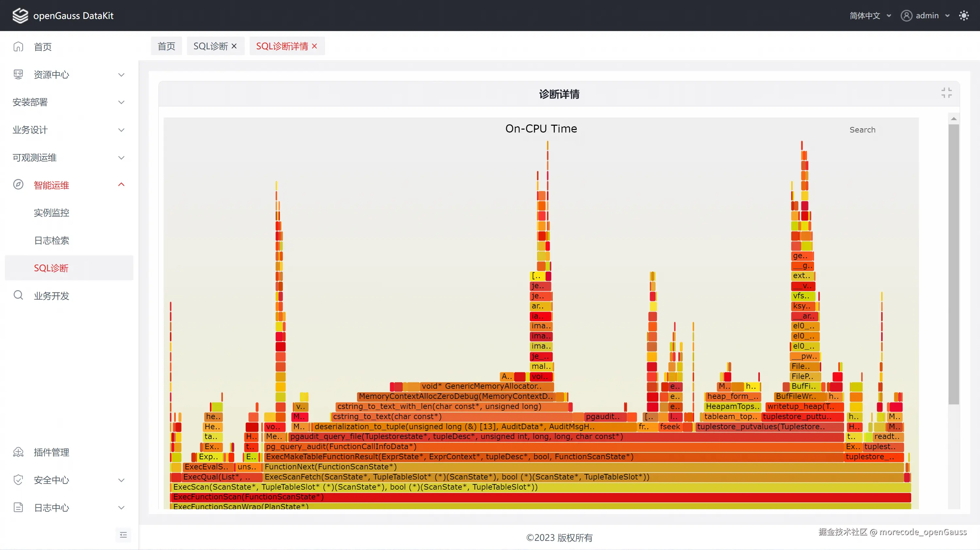980x550 pixels.
Task: Switch to the 首页 tab
Action: point(166,46)
